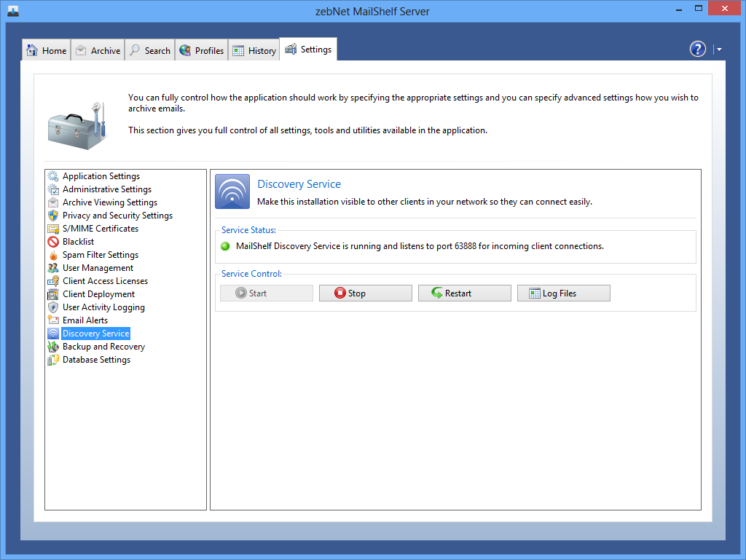Screen dimensions: 746x560
Task: Open the Log Files button
Action: click(563, 293)
